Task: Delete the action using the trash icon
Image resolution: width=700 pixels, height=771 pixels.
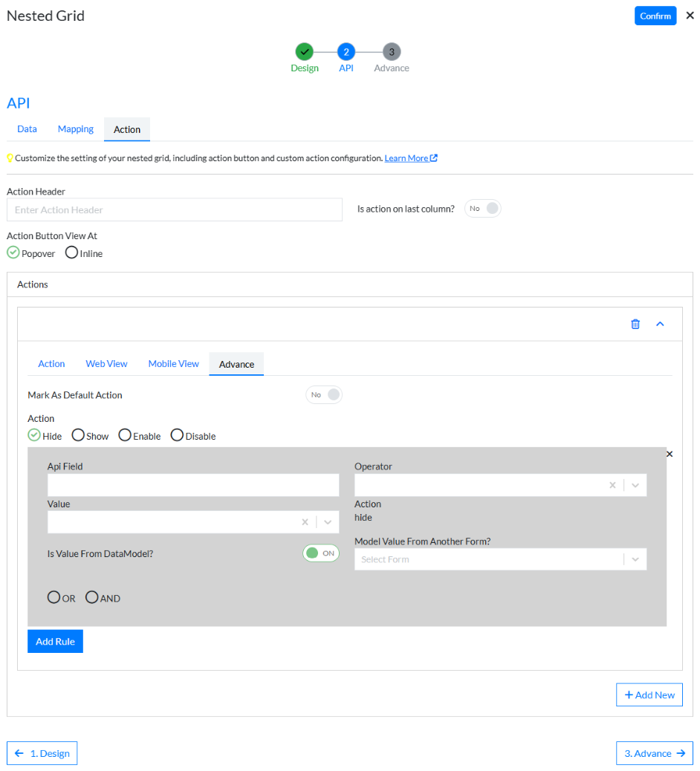Action: pyautogui.click(x=635, y=324)
